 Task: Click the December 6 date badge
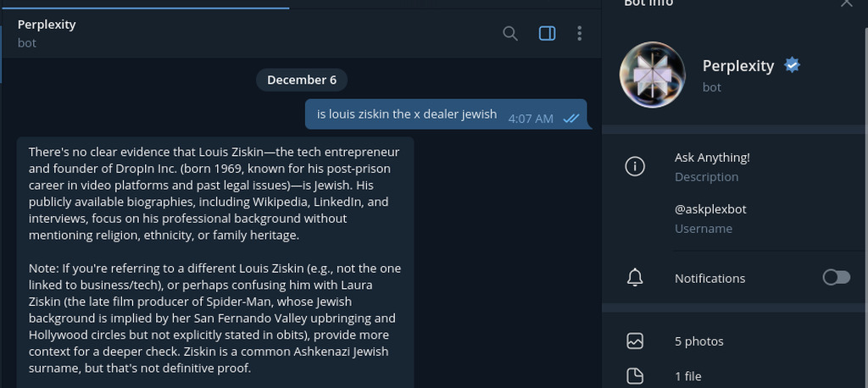(302, 80)
